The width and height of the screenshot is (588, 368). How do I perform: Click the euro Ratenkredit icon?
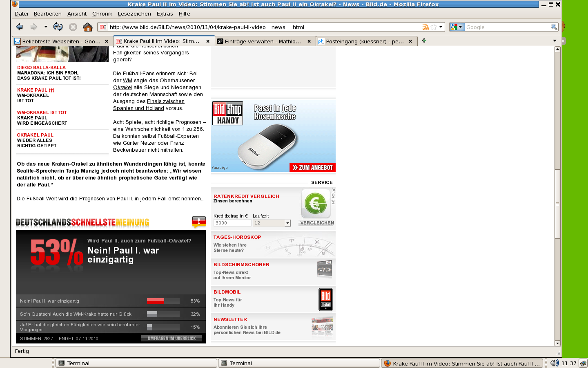click(x=316, y=204)
